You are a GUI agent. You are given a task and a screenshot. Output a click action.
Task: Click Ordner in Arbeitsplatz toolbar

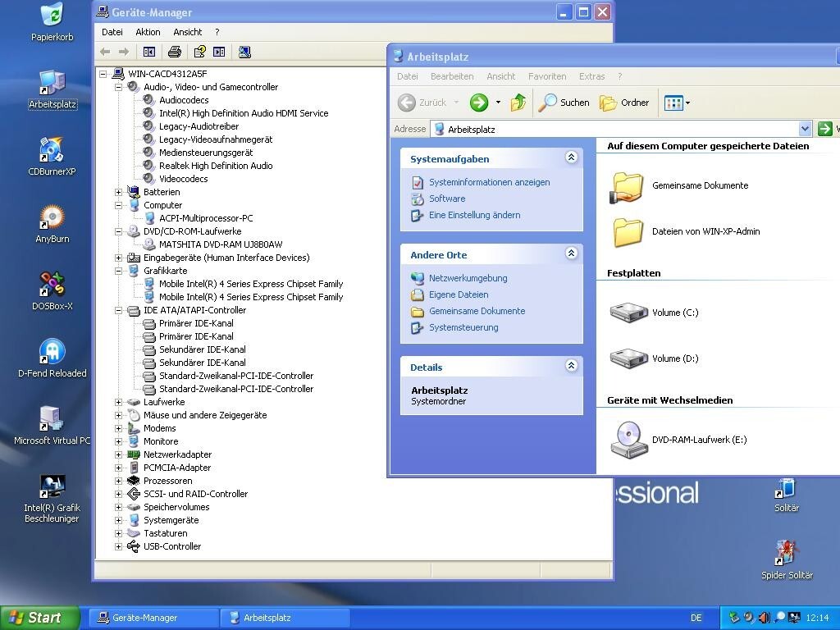click(x=624, y=103)
